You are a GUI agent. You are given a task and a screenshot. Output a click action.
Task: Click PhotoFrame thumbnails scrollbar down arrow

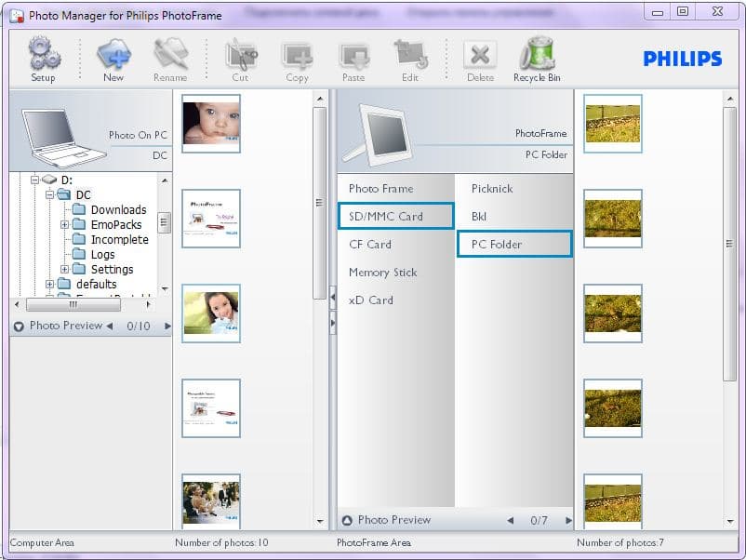pos(730,522)
